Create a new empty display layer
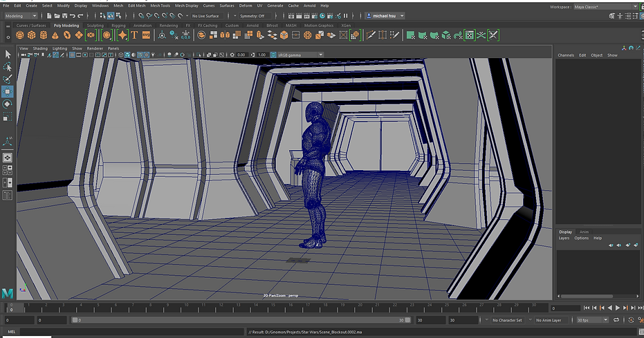Viewport: 644px width, 338px height. [627, 245]
